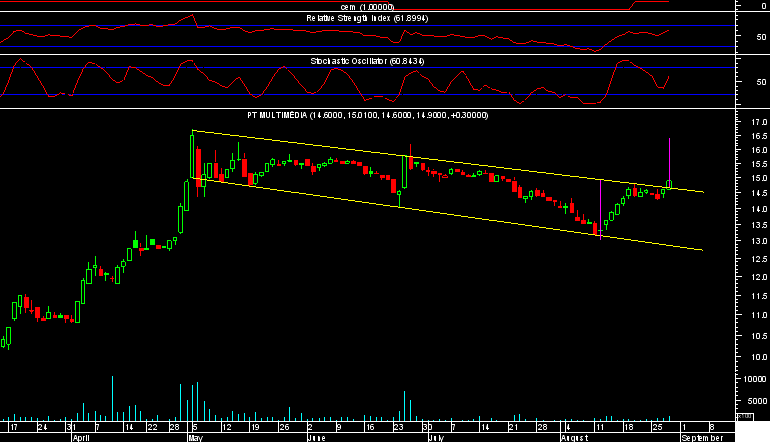770x442 pixels.
Task: Click the cem (1.00000) indicator label
Action: coord(367,7)
